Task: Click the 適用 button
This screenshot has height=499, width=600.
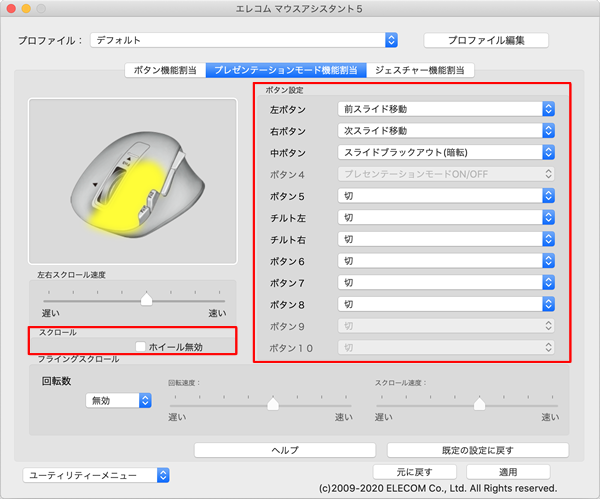Action: (508, 472)
